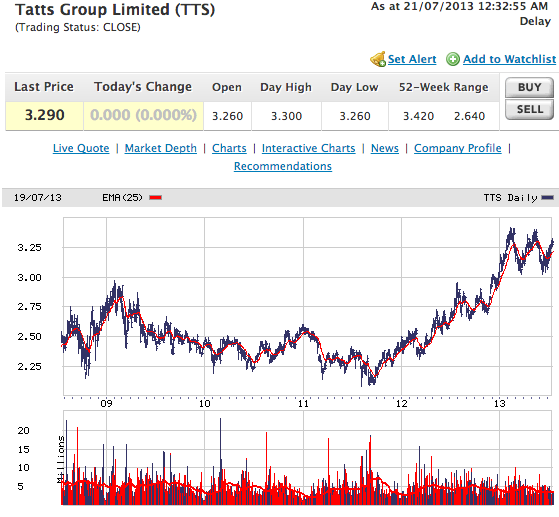
Task: Open the Recommendations link
Action: pyautogui.click(x=283, y=166)
